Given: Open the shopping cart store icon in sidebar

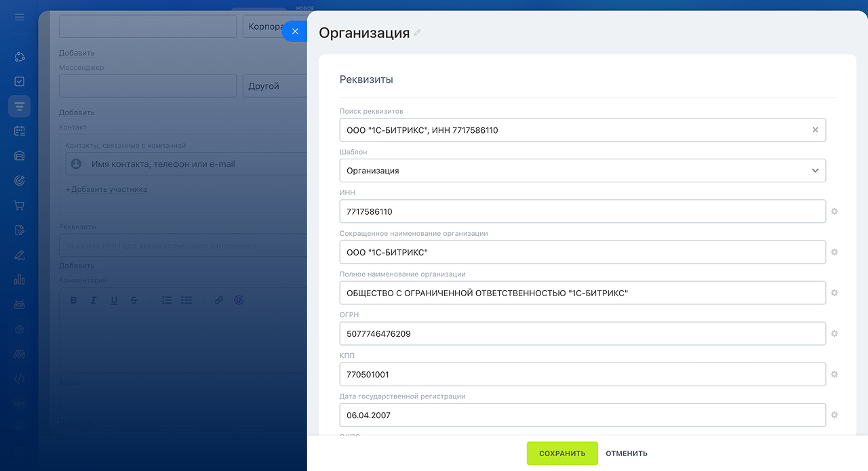Looking at the screenshot, I should pos(19,205).
